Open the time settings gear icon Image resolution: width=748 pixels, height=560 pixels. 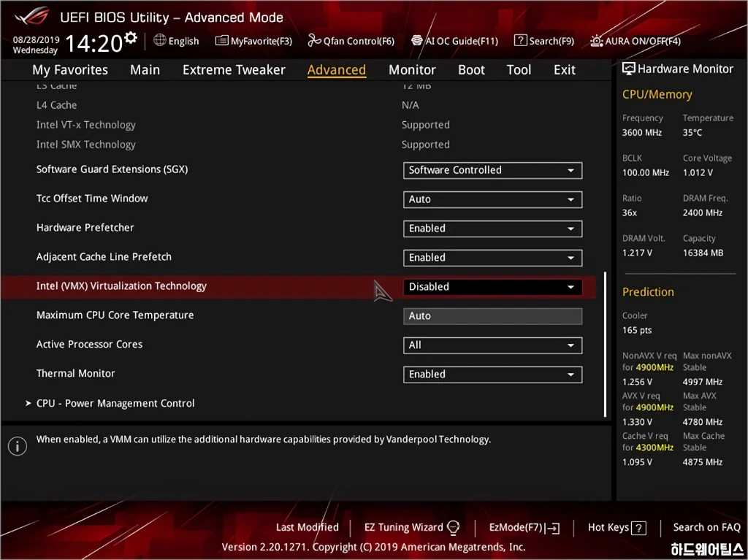130,37
